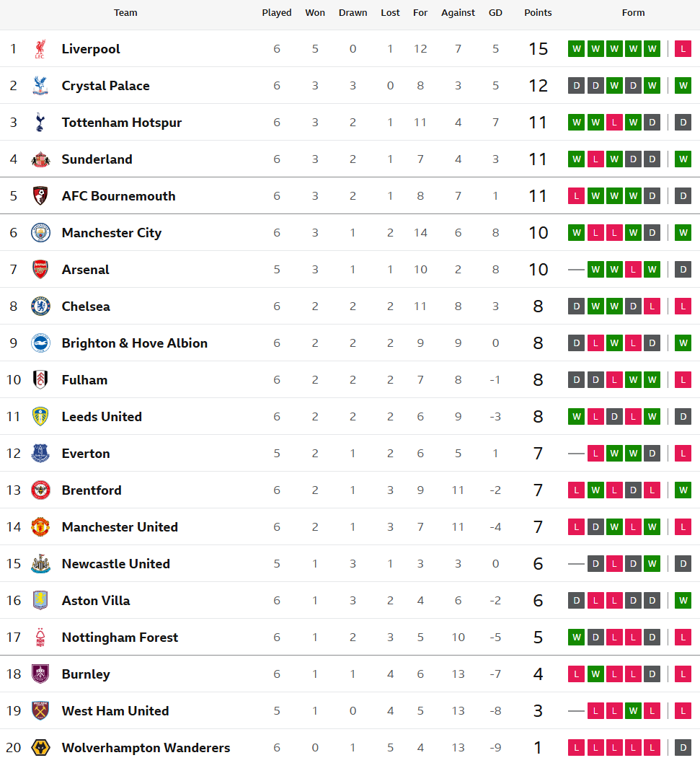The width and height of the screenshot is (700, 763).
Task: Click the Chelsea club crest icon
Action: [40, 306]
